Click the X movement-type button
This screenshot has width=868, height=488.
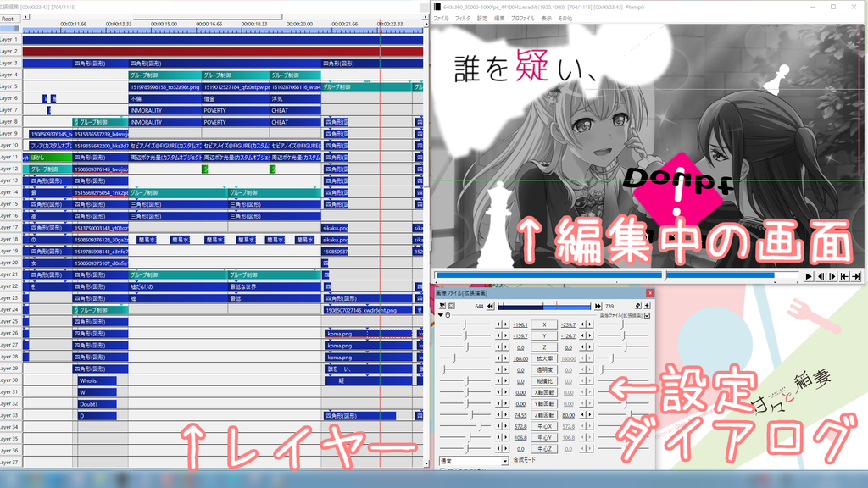tap(544, 324)
